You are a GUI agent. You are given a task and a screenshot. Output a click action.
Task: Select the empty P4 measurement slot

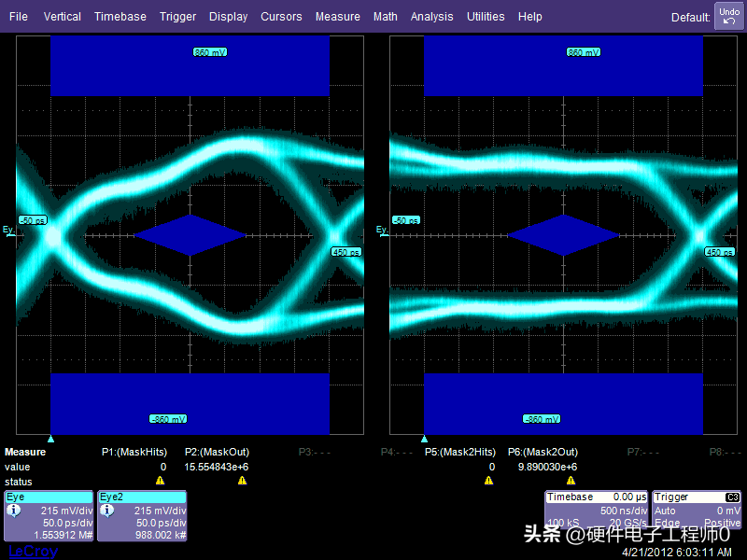pos(396,452)
